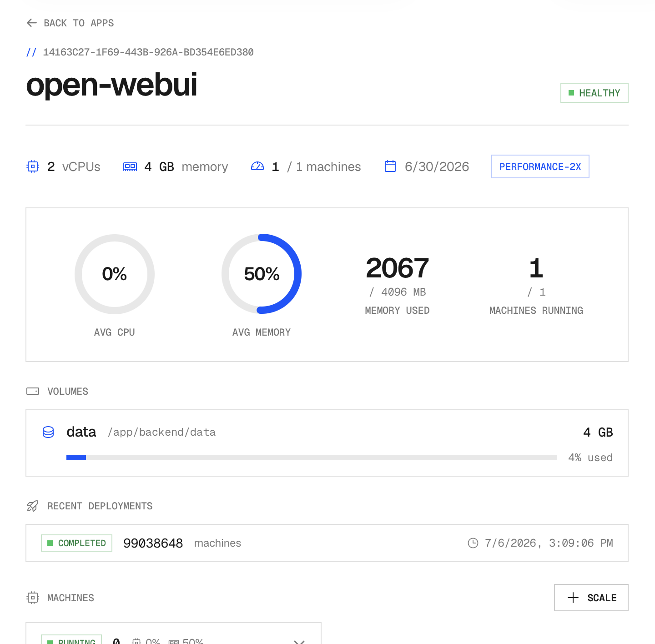Click the 50% AVG MEMORY gauge
Screen dimensions: 655x644
point(262,274)
